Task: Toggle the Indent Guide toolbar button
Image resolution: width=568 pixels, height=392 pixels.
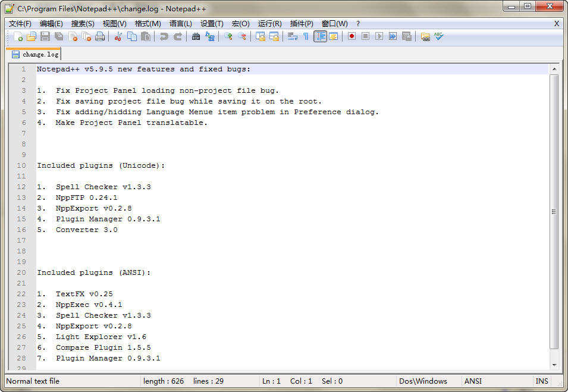Action: coord(320,37)
